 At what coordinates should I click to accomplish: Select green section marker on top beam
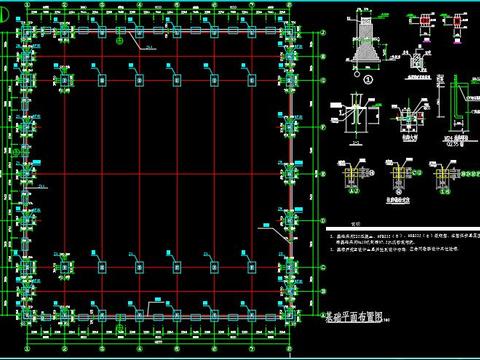click(x=120, y=41)
